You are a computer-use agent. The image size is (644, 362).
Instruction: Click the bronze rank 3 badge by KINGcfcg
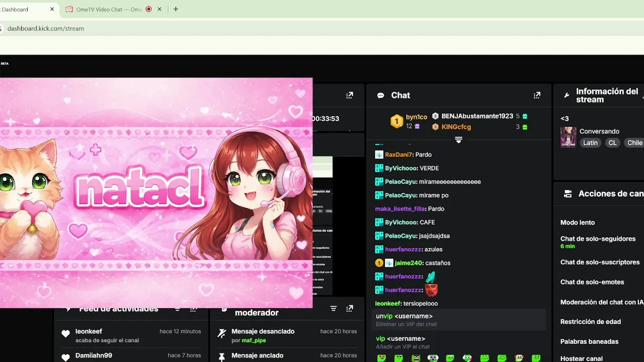coord(435,127)
